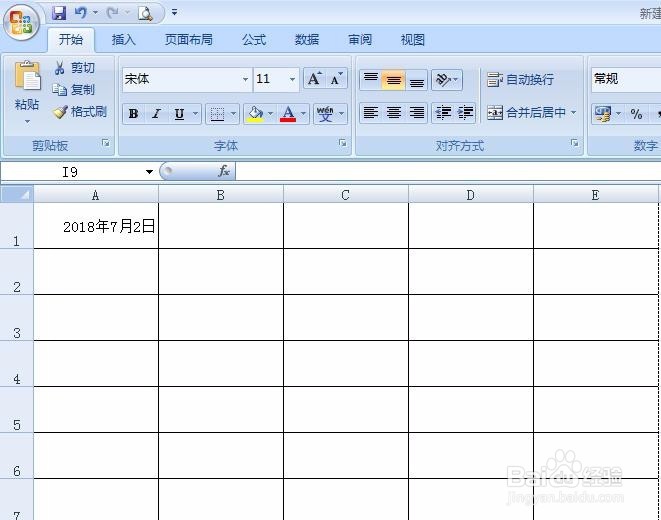This screenshot has width=661, height=520.
Task: Click the Name Box showing I9
Action: coord(70,172)
